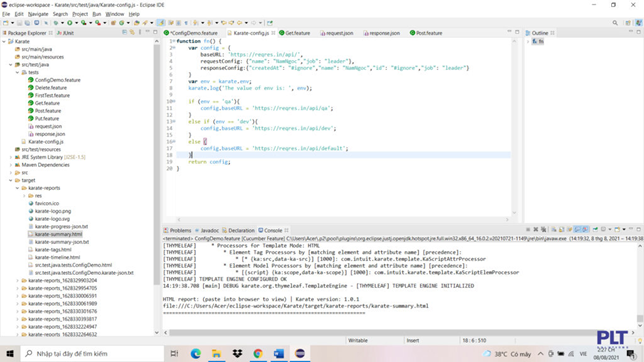Select Delete.feature in Package Explorer
644x362 pixels.
pyautogui.click(x=47, y=88)
